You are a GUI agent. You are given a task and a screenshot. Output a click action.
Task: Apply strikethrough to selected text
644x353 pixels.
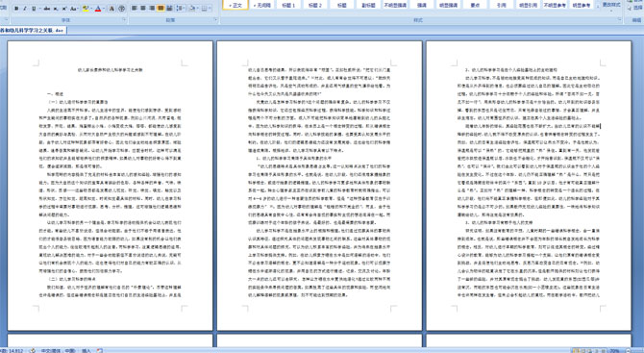[x=47, y=9]
